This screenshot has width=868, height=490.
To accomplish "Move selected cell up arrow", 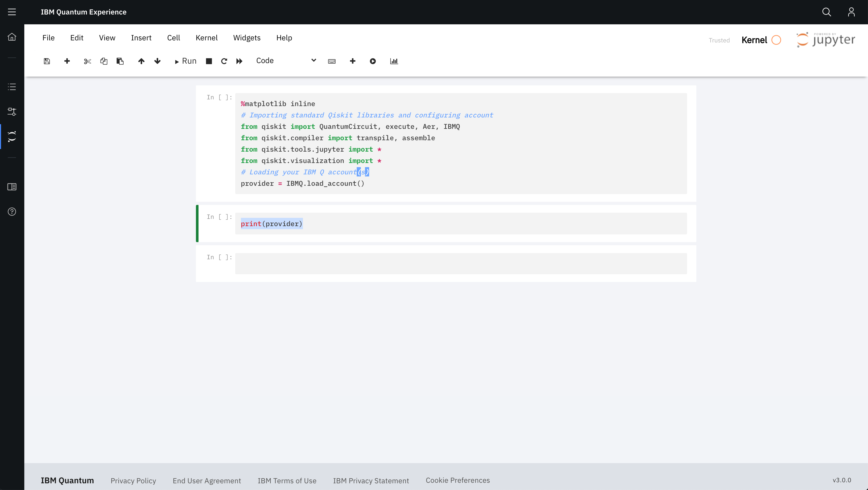I will point(141,61).
